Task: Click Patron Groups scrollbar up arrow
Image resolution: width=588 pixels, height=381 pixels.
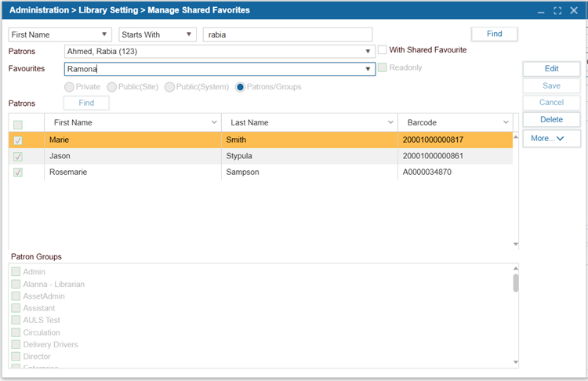Action: pos(516,268)
